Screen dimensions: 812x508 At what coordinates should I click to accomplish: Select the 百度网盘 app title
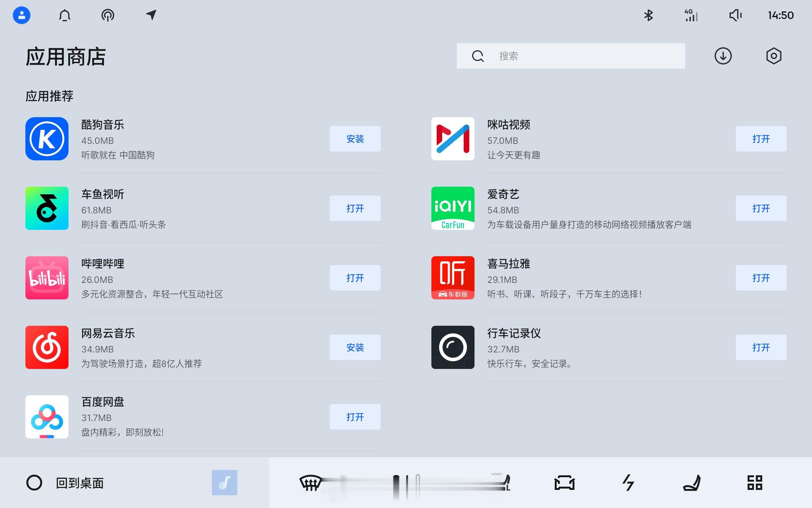coord(103,402)
